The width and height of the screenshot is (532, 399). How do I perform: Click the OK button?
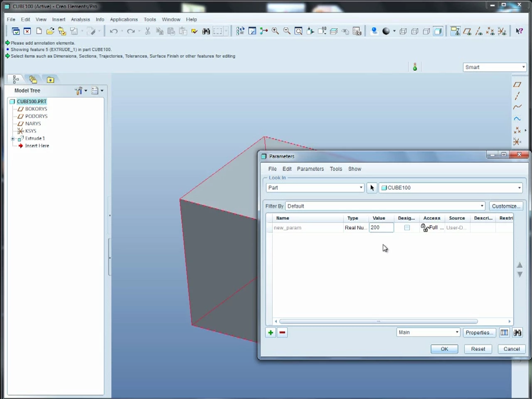(x=444, y=349)
